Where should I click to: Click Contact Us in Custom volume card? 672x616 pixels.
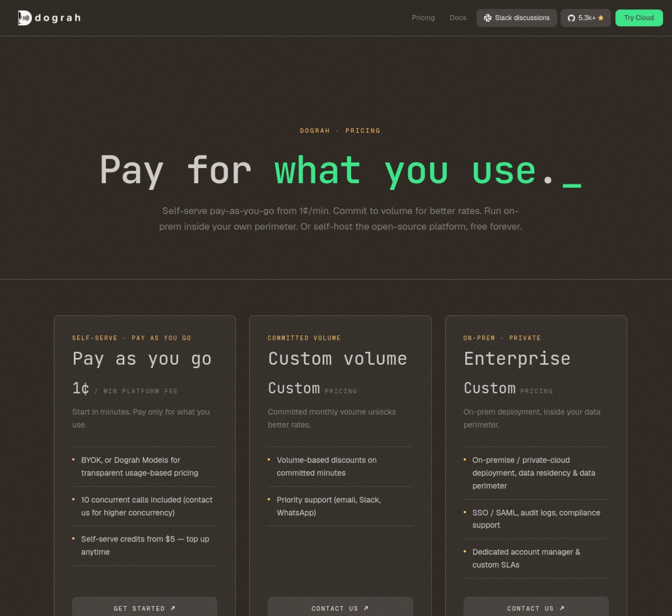(340, 607)
